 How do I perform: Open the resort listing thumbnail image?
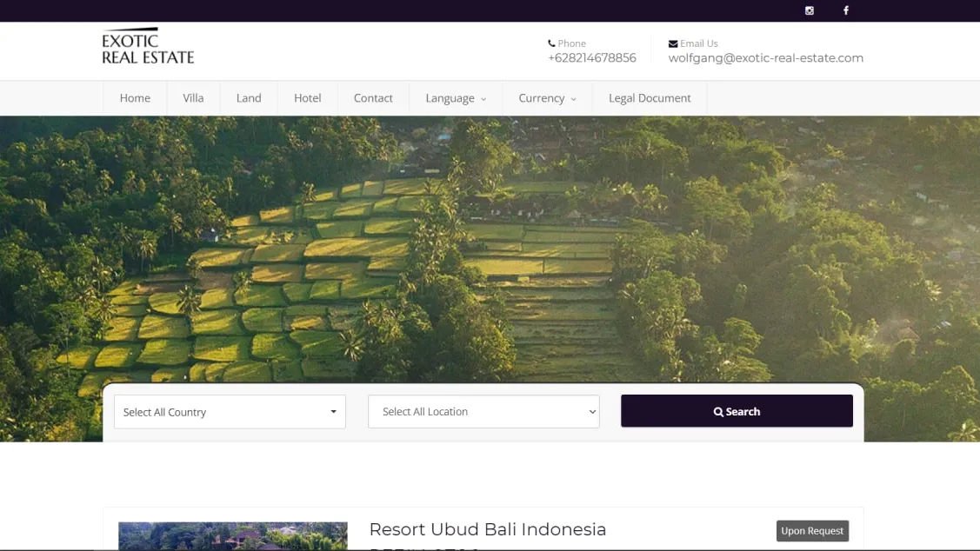tap(233, 536)
